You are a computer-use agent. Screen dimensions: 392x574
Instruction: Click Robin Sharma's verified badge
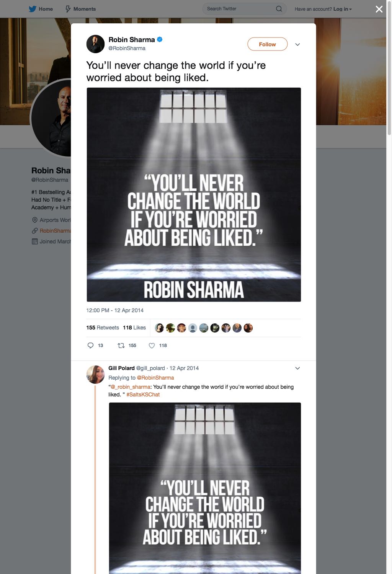tap(160, 39)
